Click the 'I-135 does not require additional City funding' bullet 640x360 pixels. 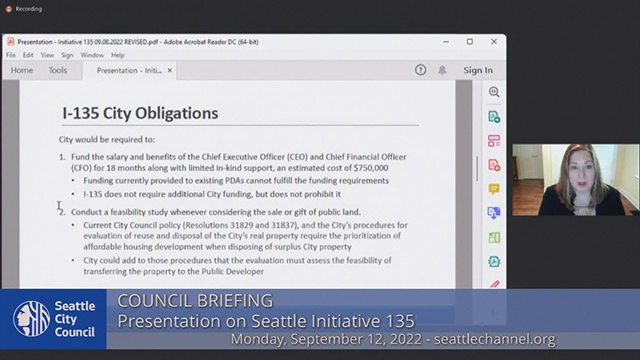[x=212, y=194]
